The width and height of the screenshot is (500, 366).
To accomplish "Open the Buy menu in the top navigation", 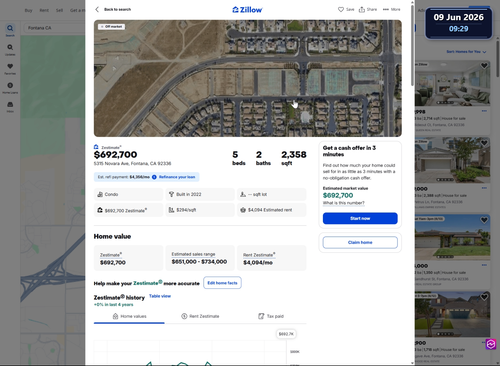I will click(x=29, y=10).
